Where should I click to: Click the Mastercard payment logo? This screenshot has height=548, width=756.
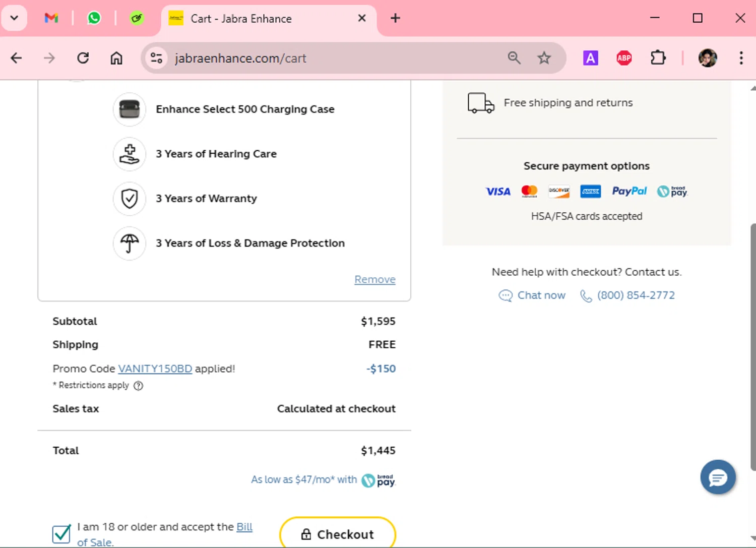(x=529, y=192)
